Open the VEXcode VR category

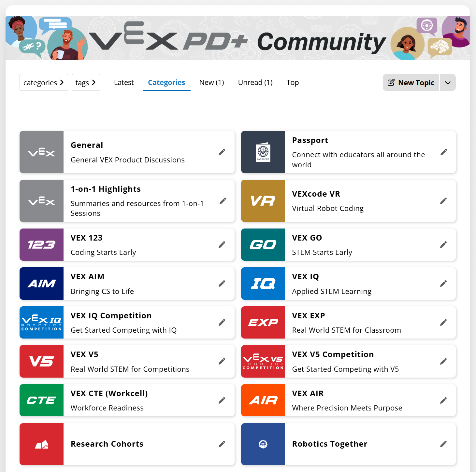click(x=316, y=194)
